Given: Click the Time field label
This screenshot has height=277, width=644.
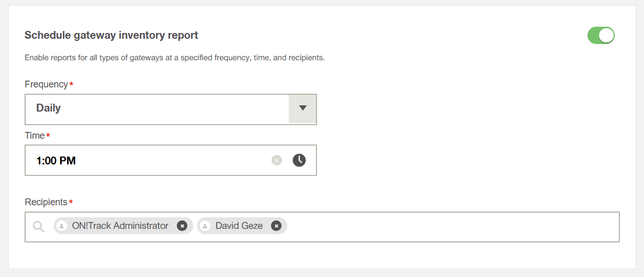Looking at the screenshot, I should click(35, 136).
